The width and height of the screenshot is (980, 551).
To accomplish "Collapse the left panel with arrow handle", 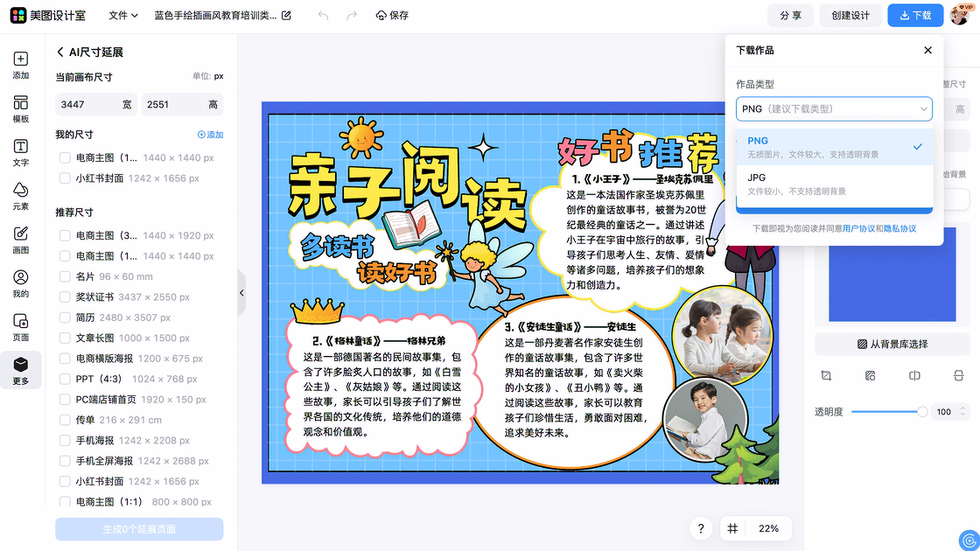I will pos(241,293).
